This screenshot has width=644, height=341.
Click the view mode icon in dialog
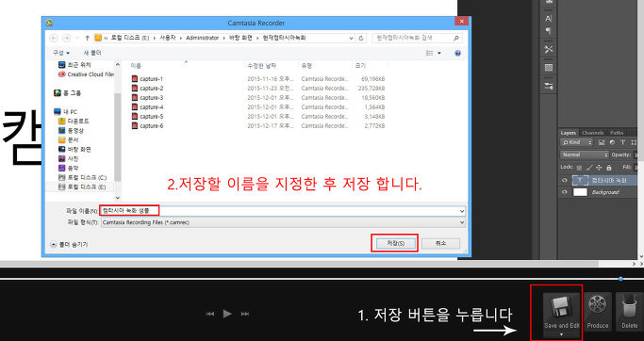430,54
